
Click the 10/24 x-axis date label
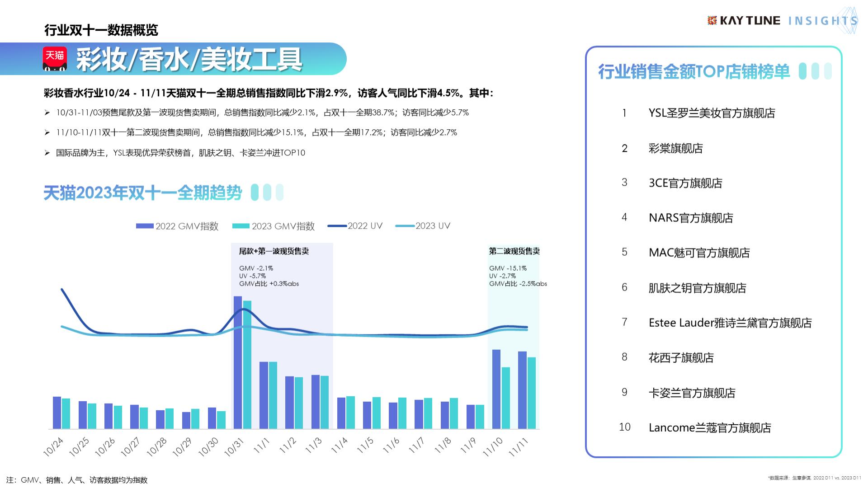coord(53,447)
